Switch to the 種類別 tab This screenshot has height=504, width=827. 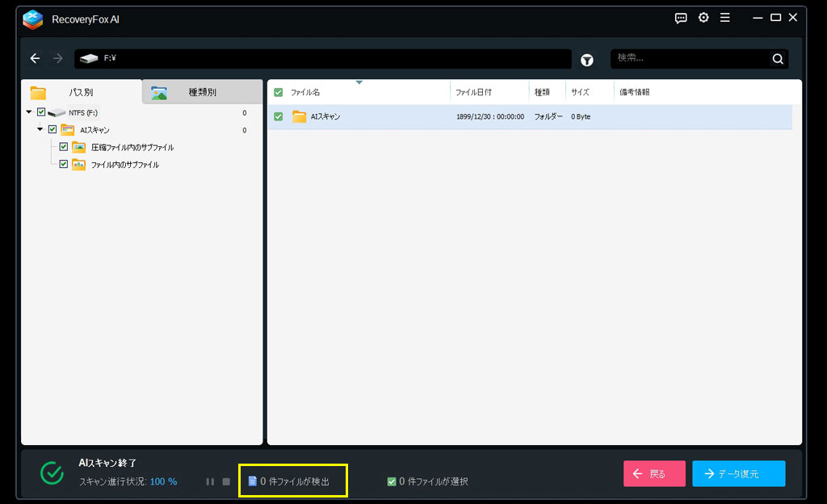(202, 92)
